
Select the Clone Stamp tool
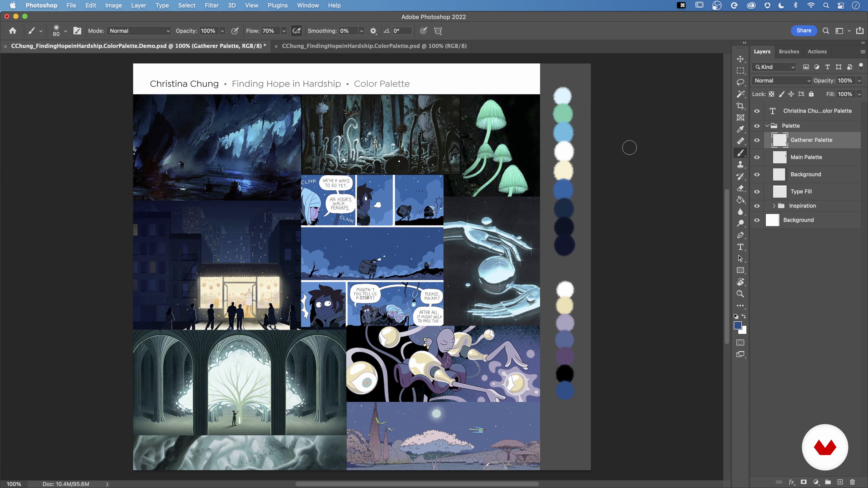[x=740, y=165]
